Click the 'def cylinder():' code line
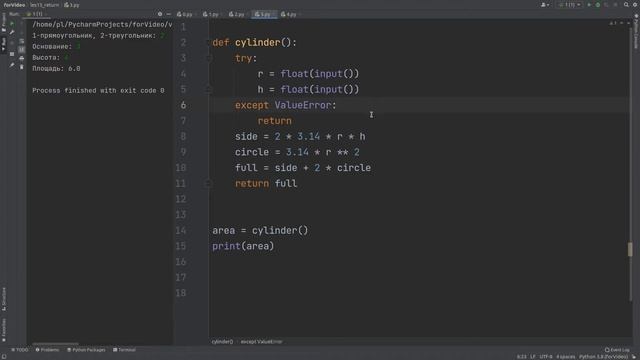This screenshot has height=360, width=640. pos(254,42)
